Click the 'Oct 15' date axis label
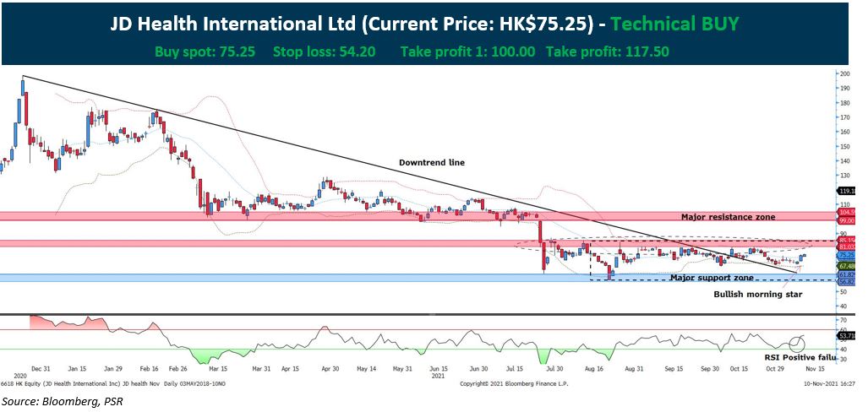 738,368
